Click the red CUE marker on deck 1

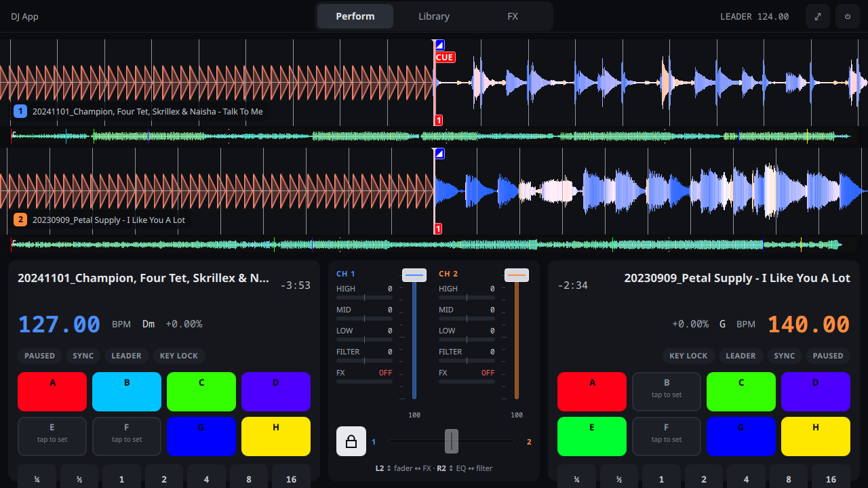[445, 58]
